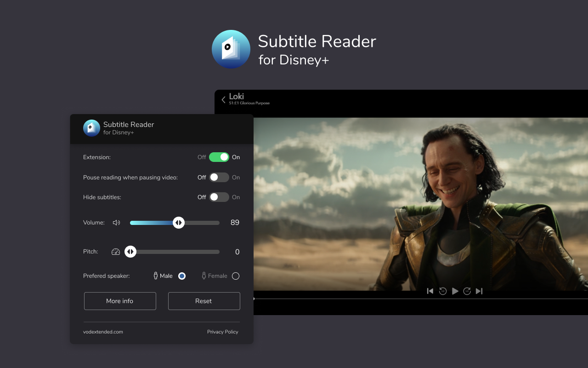This screenshot has width=588, height=368.
Task: Select the Male speaker radio button
Action: click(182, 276)
